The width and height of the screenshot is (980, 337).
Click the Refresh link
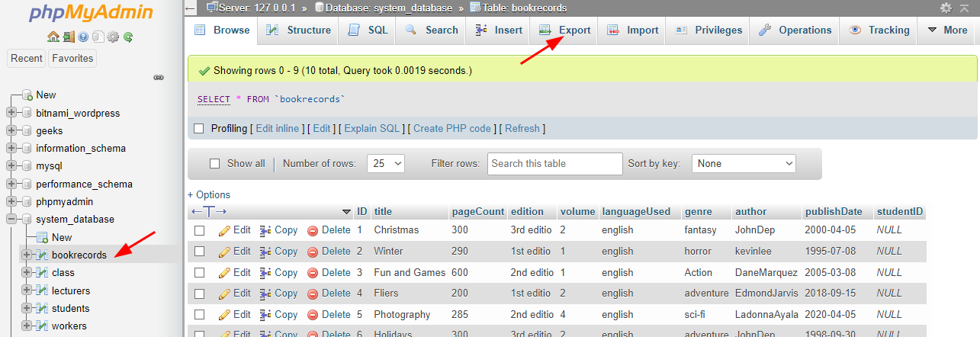tap(522, 129)
